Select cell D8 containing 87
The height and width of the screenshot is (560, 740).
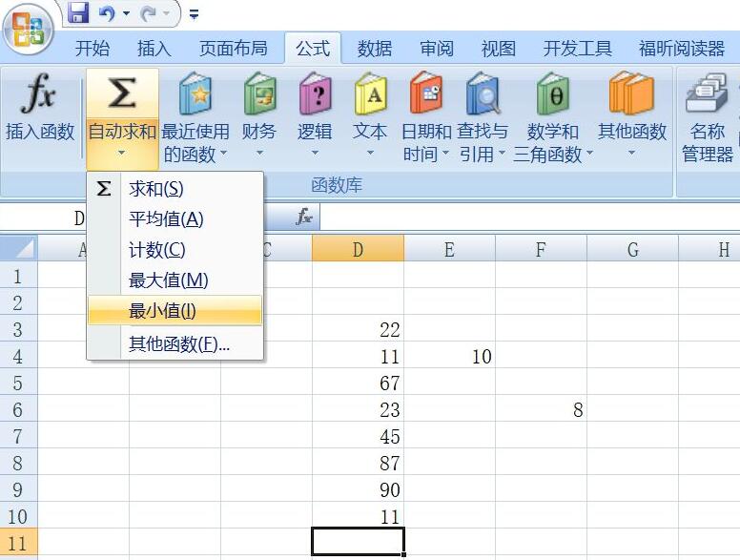click(x=359, y=463)
